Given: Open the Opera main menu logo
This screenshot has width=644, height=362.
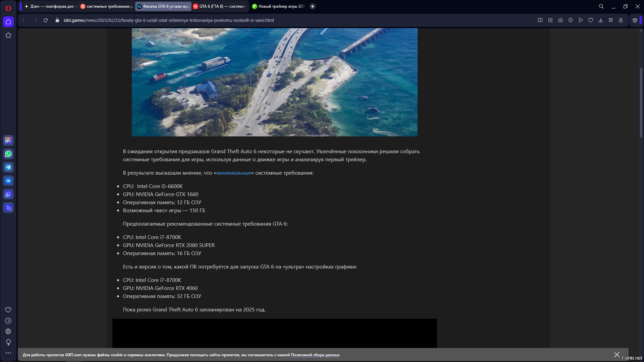Looking at the screenshot, I should [x=8, y=8].
